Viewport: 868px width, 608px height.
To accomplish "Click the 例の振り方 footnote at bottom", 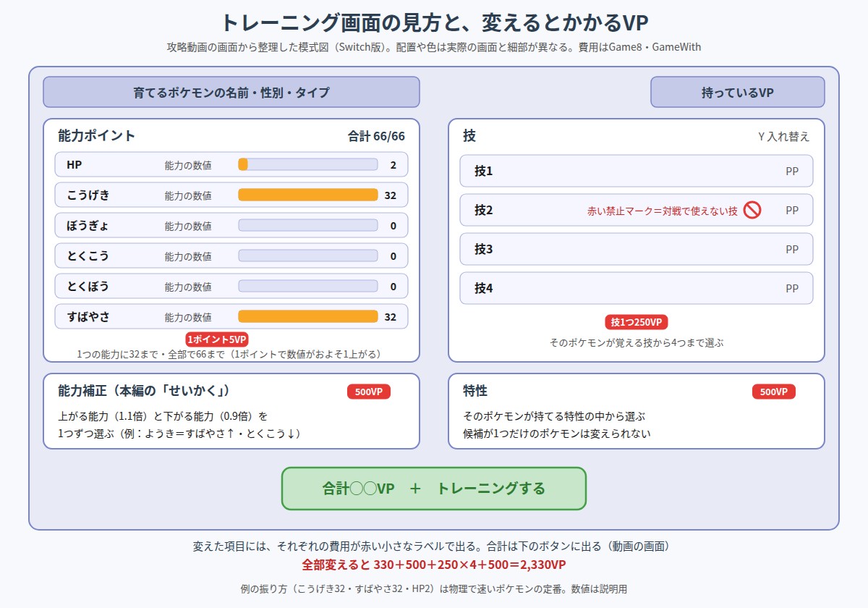I will click(434, 589).
